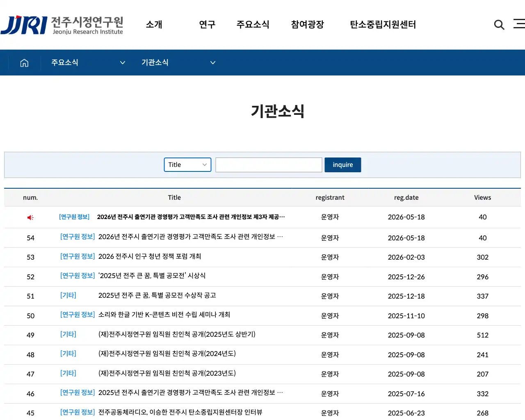Click the row number 48
Viewport: 525px width, 420px height.
(x=30, y=355)
